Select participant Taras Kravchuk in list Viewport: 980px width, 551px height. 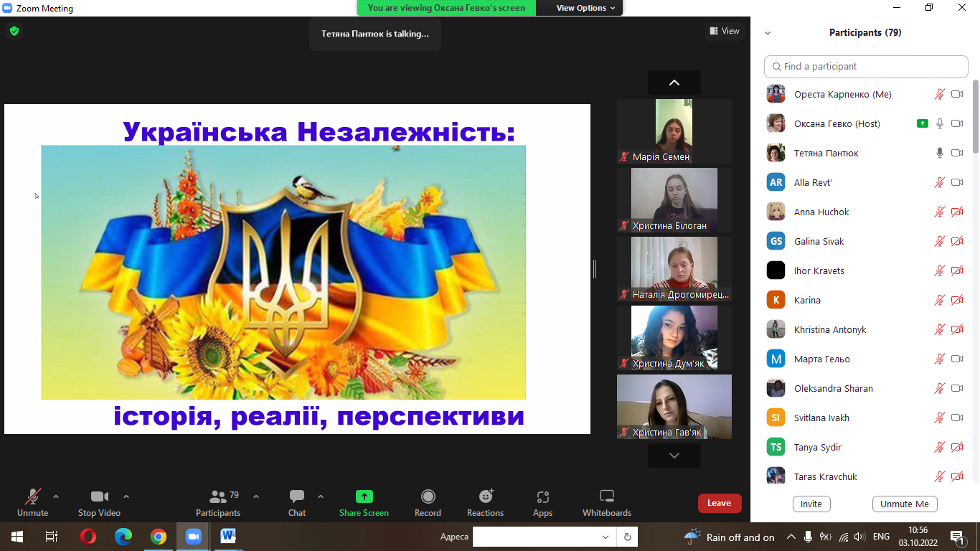[x=866, y=476]
